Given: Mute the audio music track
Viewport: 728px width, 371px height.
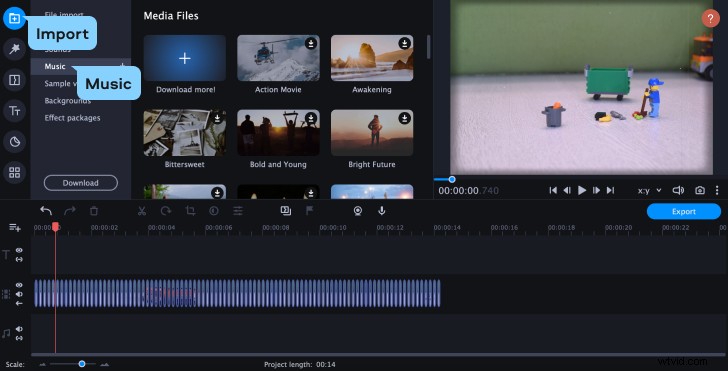Looking at the screenshot, I should 19,329.
